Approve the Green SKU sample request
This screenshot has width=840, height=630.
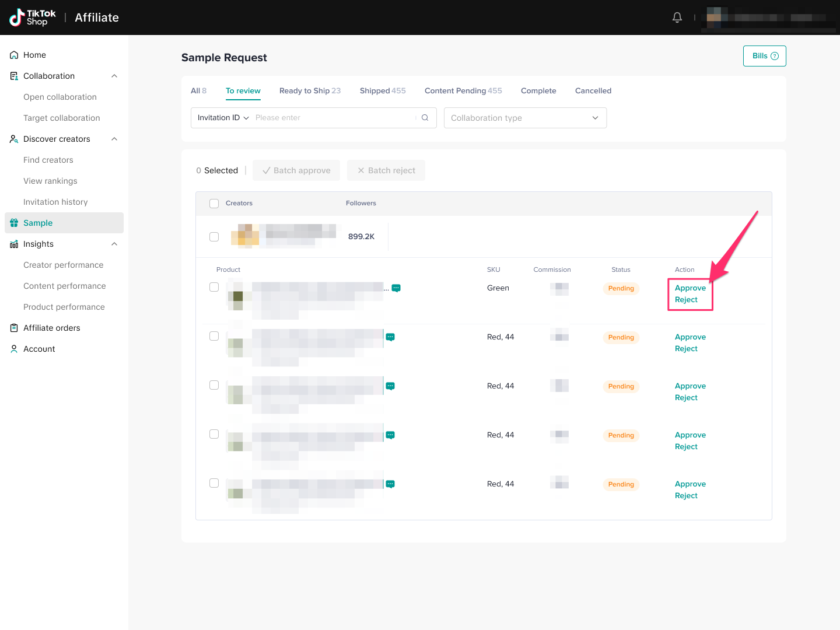[x=690, y=288]
